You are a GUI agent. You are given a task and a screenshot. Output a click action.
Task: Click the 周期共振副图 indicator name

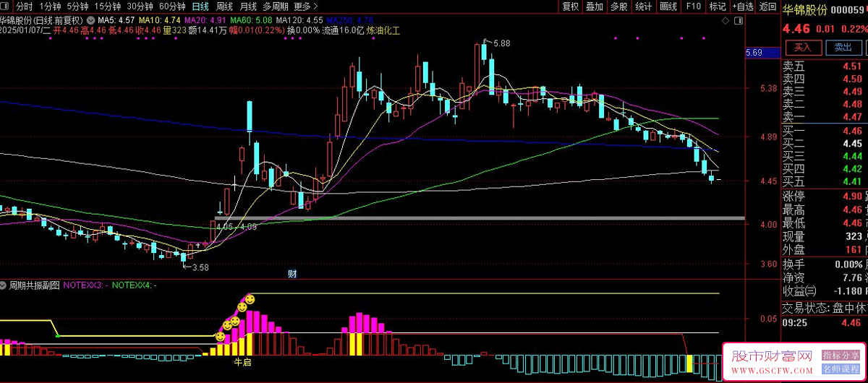point(34,285)
